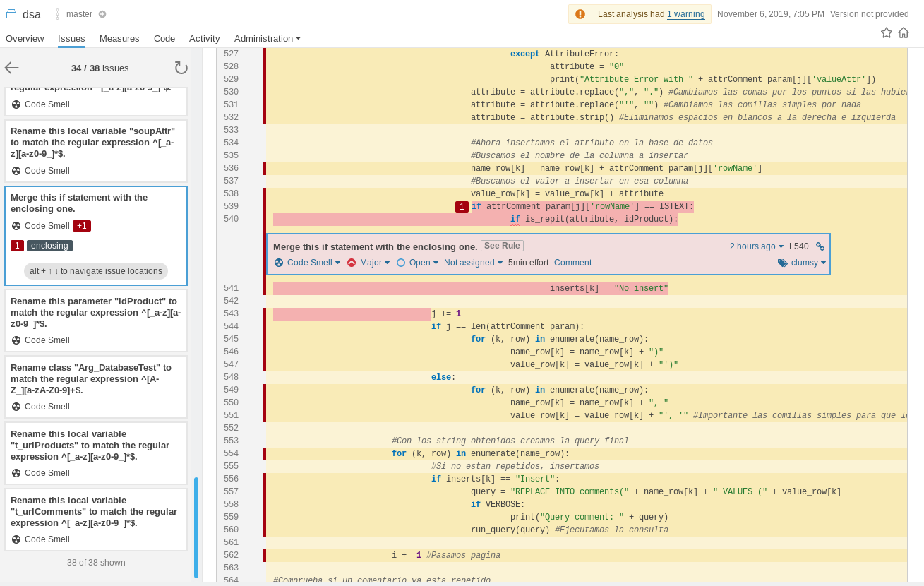Viewport: 924px width, 586px height.
Task: Click the orange warning alert icon
Action: tap(580, 14)
